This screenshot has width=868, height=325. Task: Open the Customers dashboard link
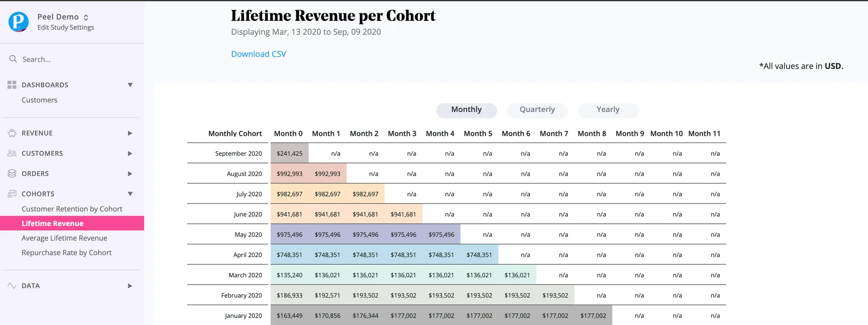[39, 100]
